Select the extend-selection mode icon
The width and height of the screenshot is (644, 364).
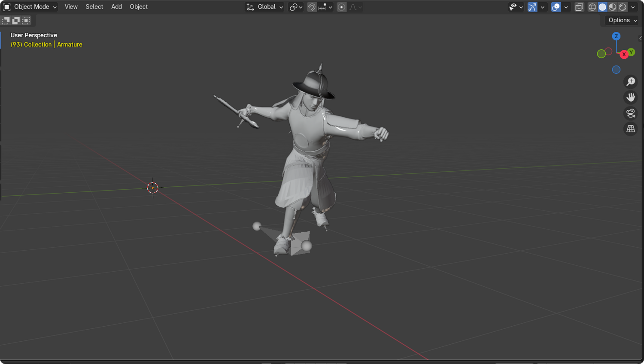(x=16, y=20)
